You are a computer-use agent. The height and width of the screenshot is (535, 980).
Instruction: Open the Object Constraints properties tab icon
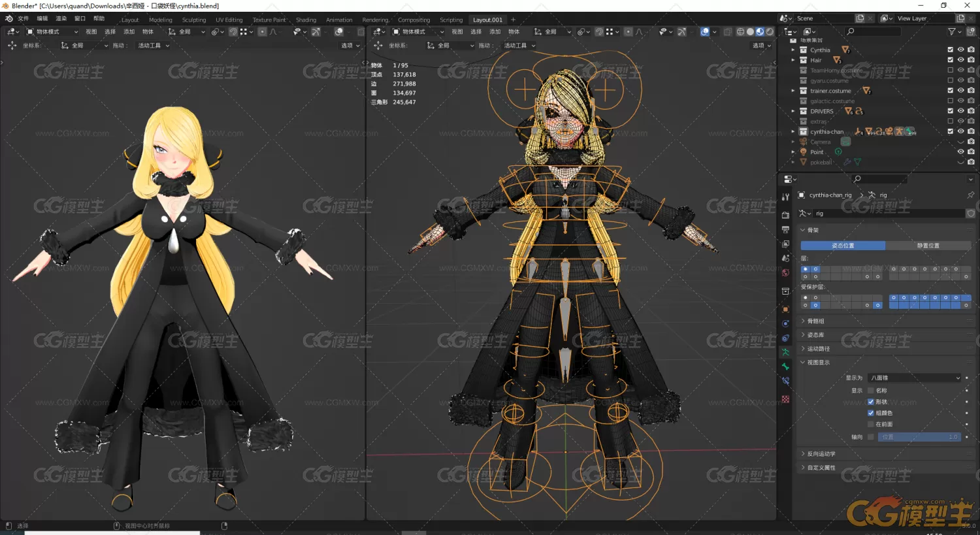pyautogui.click(x=785, y=338)
